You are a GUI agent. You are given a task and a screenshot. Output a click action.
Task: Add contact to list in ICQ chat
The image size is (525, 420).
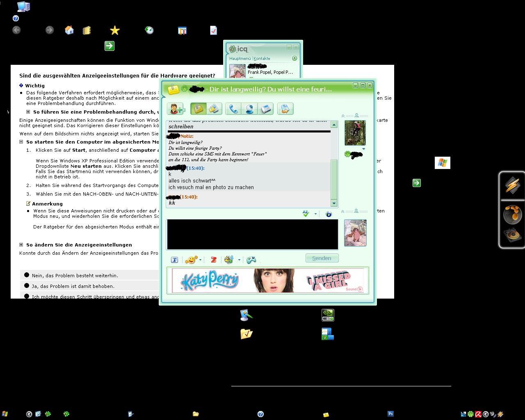(x=177, y=109)
